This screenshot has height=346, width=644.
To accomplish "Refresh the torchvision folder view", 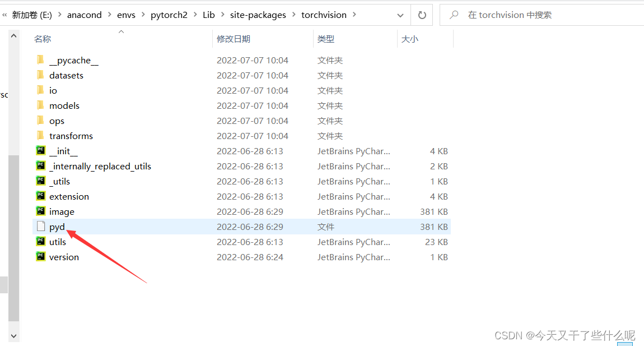I will click(422, 15).
